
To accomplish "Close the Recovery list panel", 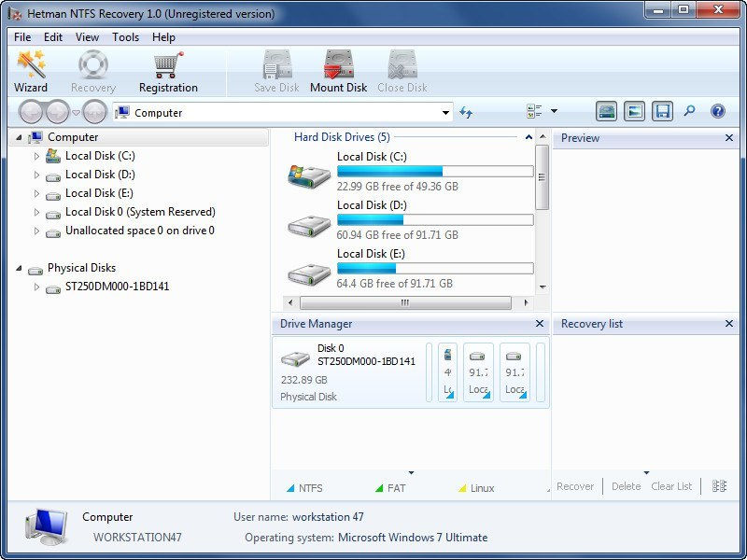I will [729, 323].
